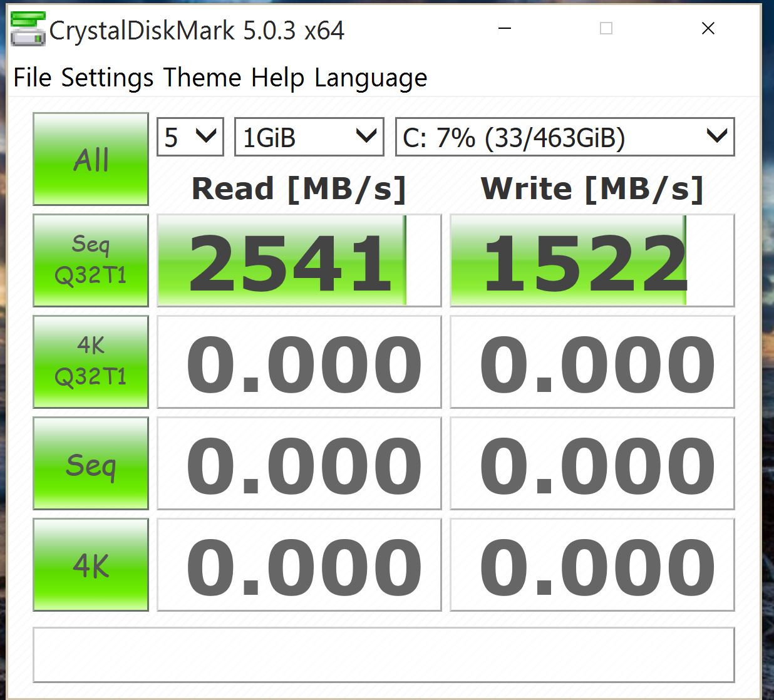This screenshot has height=700, width=774.
Task: Click the Seq Q32T1 write result 1522
Action: (x=592, y=260)
